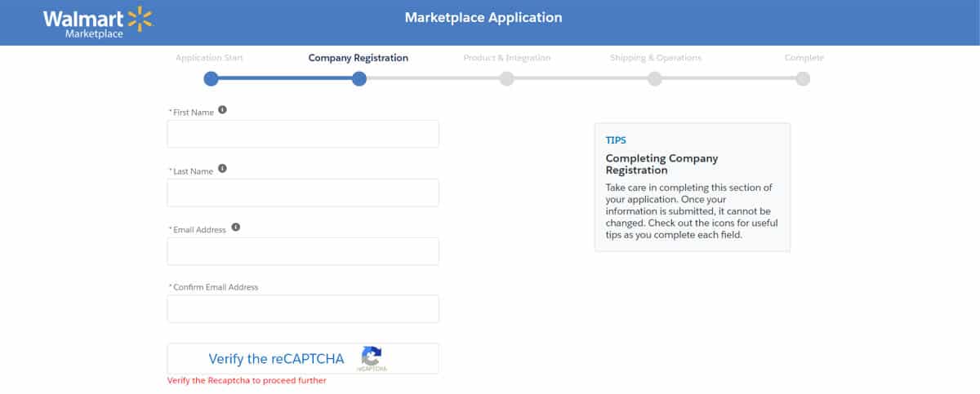The image size is (980, 394).
Task: Click the Application Start progress circle
Action: pos(211,79)
